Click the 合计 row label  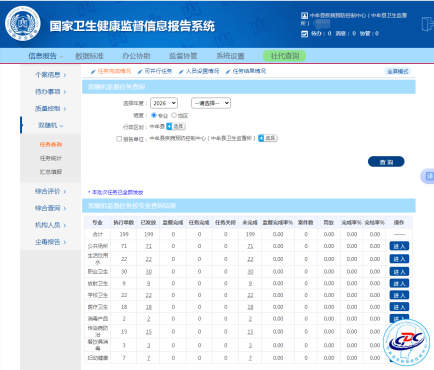coord(98,234)
